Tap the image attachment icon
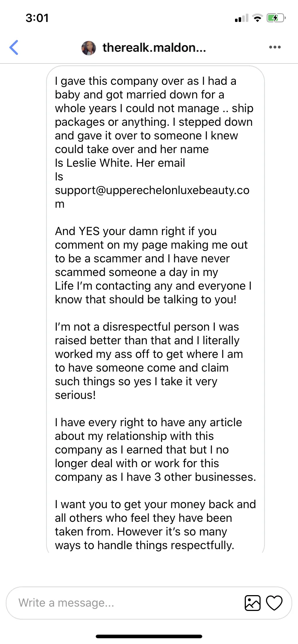The height and width of the screenshot is (644, 298). (x=252, y=603)
